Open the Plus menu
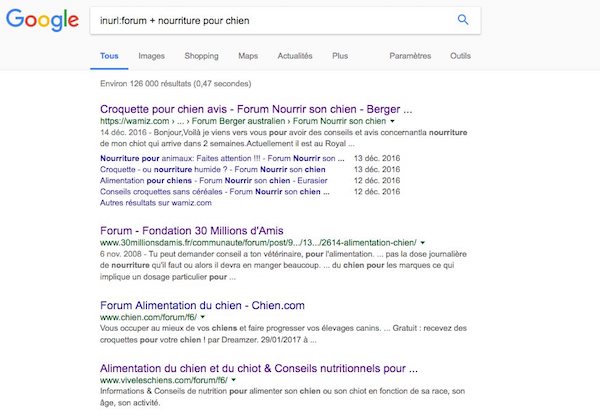This screenshot has width=600, height=416. point(340,56)
